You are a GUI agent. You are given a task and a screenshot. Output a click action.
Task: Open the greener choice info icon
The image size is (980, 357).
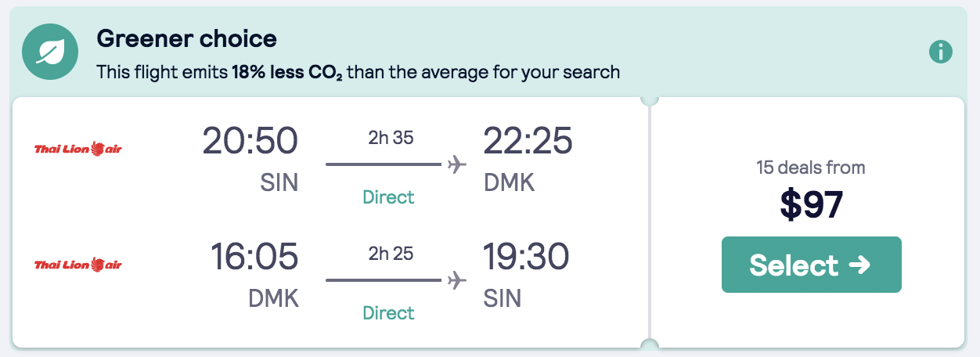940,52
